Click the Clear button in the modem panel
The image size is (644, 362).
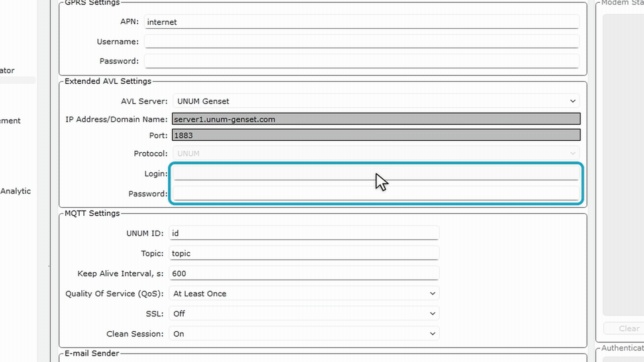click(624, 328)
